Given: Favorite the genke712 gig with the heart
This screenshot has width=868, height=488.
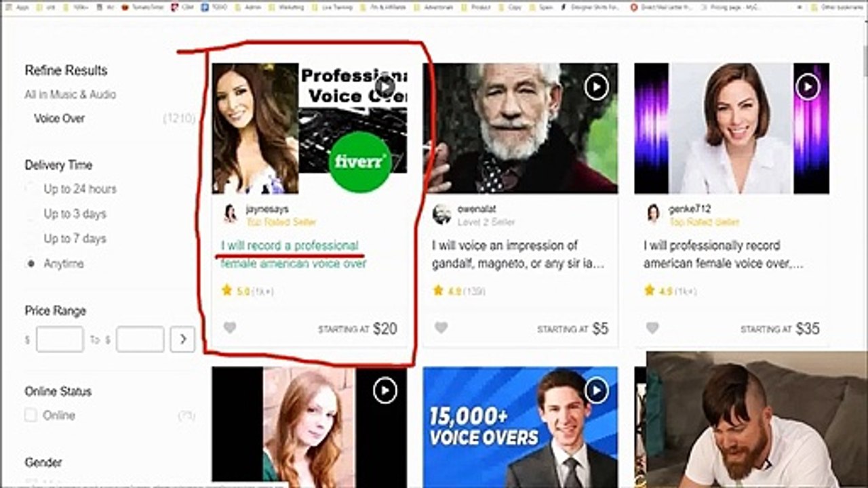Looking at the screenshot, I should coord(652,328).
